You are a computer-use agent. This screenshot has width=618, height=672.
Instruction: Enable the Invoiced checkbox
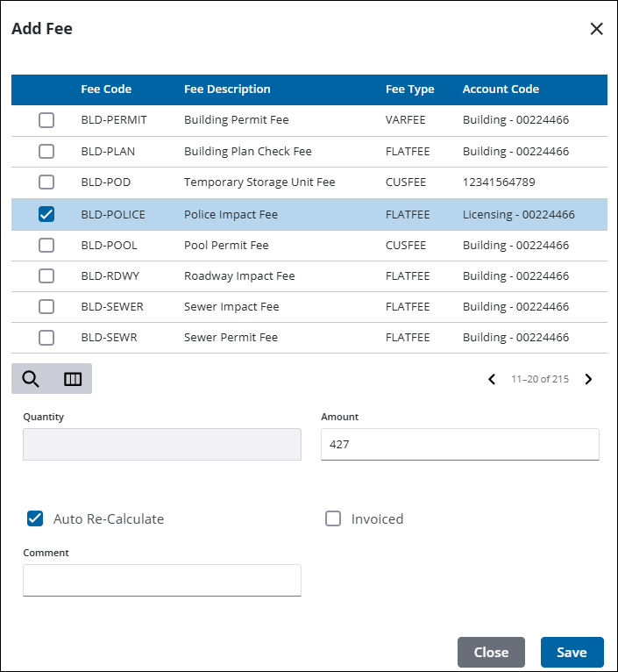tap(333, 518)
